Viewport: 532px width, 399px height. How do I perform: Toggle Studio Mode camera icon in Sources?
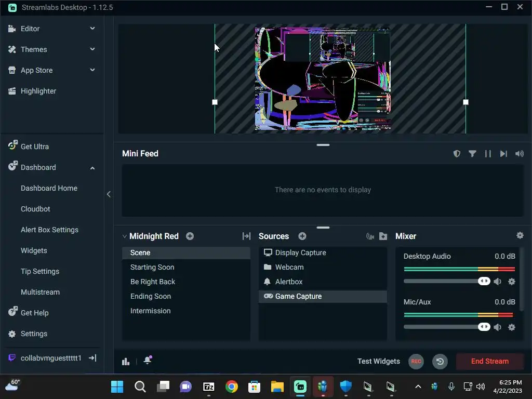(370, 236)
